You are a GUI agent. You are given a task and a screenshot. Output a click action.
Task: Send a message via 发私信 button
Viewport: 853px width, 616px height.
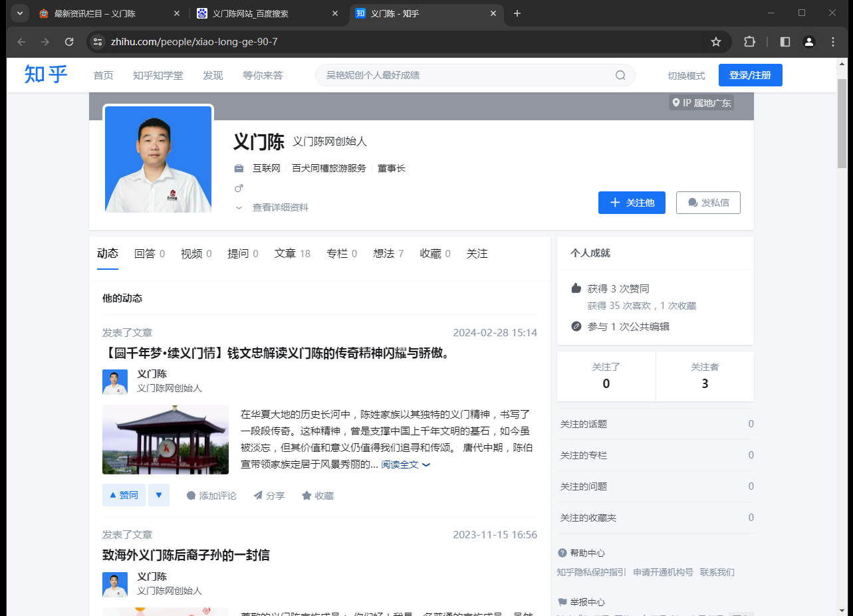[708, 203]
